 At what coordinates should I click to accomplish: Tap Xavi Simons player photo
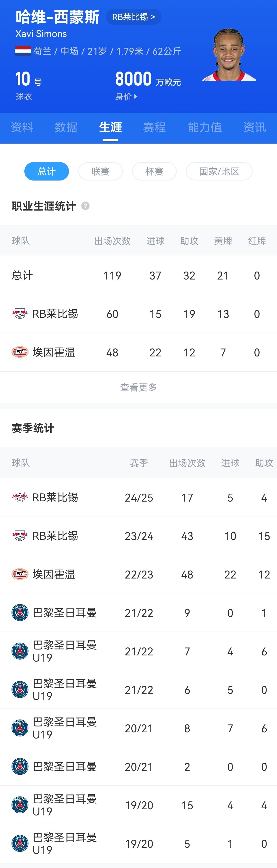pyautogui.click(x=229, y=55)
